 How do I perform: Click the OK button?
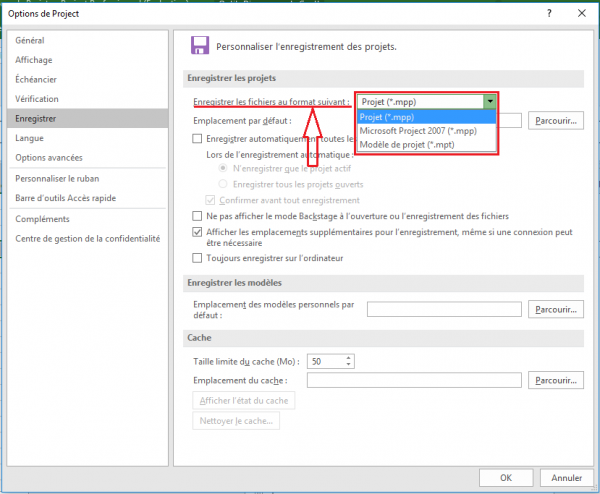[507, 477]
